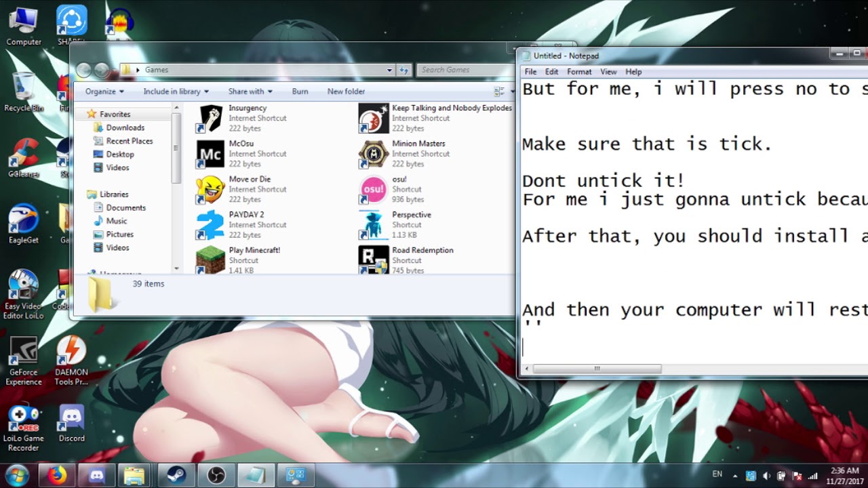868x488 pixels.
Task: Click Notepad's horizontal scrollbar thumb
Action: coord(597,369)
